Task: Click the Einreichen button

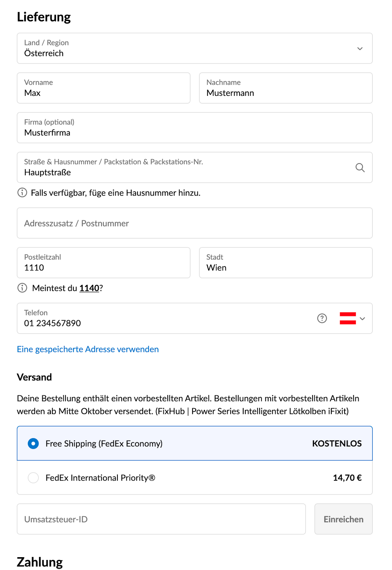Action: (343, 519)
